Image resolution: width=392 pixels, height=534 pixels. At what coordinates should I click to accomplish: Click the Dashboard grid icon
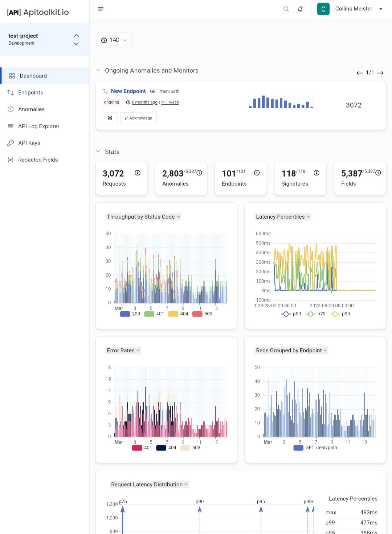tap(12, 76)
